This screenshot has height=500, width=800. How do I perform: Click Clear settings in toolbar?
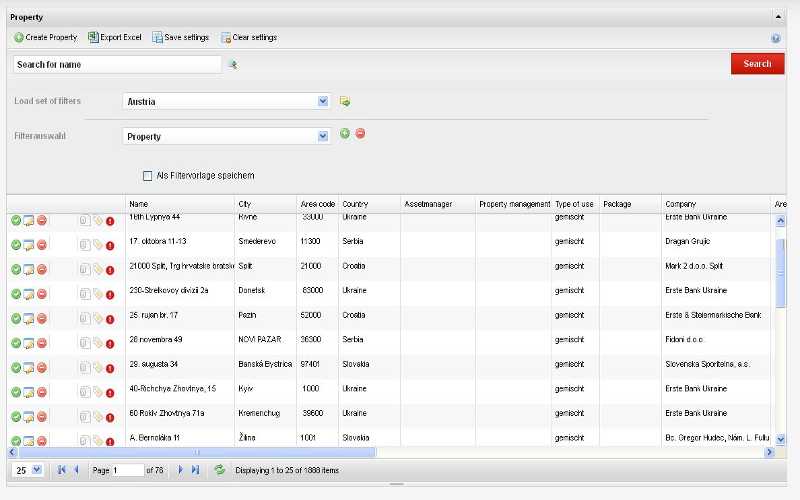249,37
